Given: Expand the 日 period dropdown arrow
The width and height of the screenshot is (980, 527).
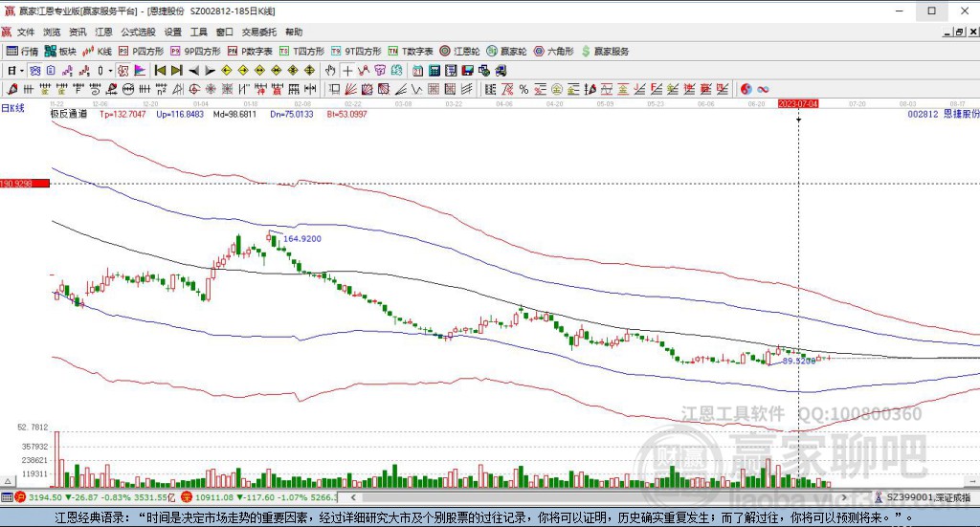Looking at the screenshot, I should coord(21,71).
